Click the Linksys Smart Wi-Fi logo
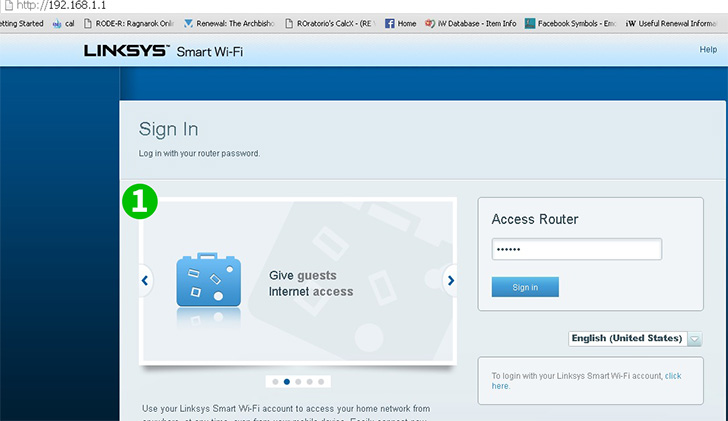 [163, 51]
